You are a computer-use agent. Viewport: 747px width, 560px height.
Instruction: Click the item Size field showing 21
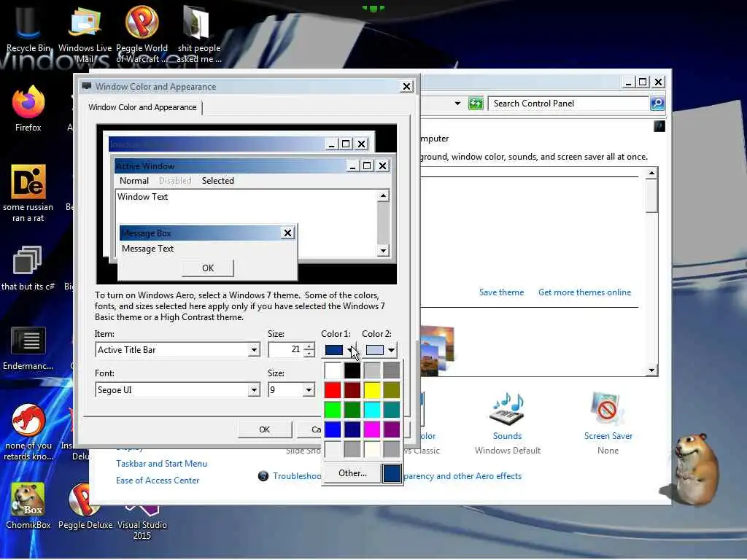[x=286, y=350]
